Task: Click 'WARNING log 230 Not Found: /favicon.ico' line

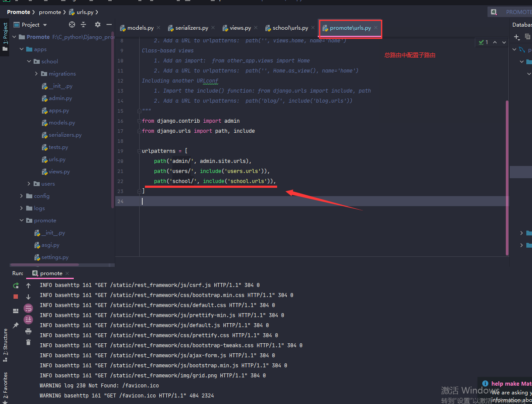Action: [99, 386]
